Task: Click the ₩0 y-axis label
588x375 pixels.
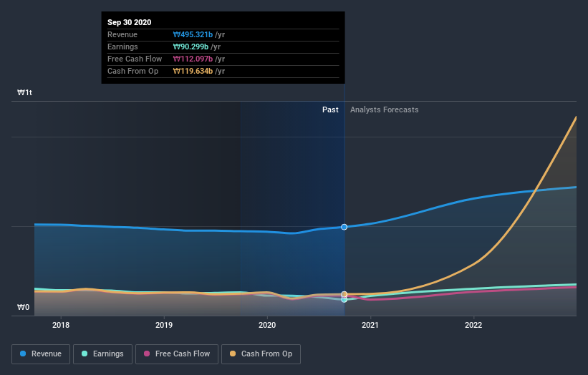Action: point(23,307)
